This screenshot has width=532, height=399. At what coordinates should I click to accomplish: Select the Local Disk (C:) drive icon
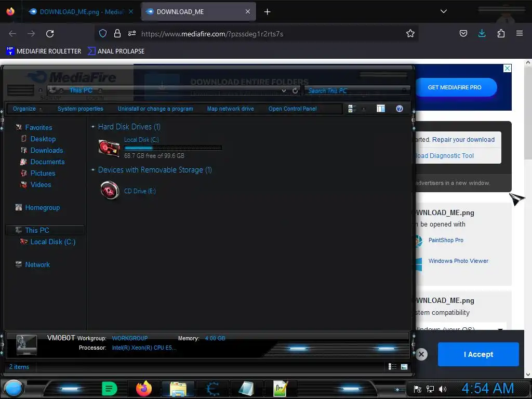coord(109,148)
